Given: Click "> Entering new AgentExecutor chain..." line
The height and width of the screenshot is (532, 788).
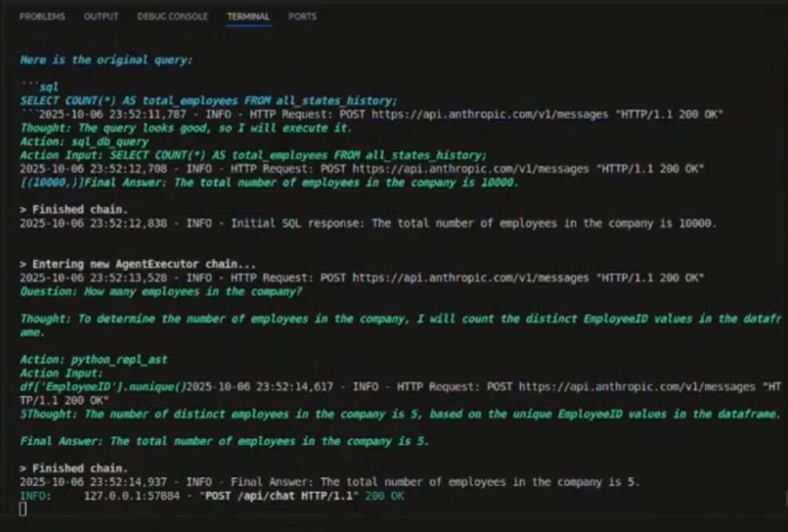Looking at the screenshot, I should pyautogui.click(x=138, y=264).
